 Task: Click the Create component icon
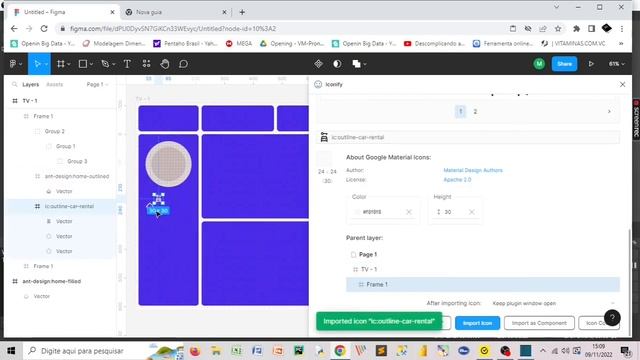(x=318, y=64)
